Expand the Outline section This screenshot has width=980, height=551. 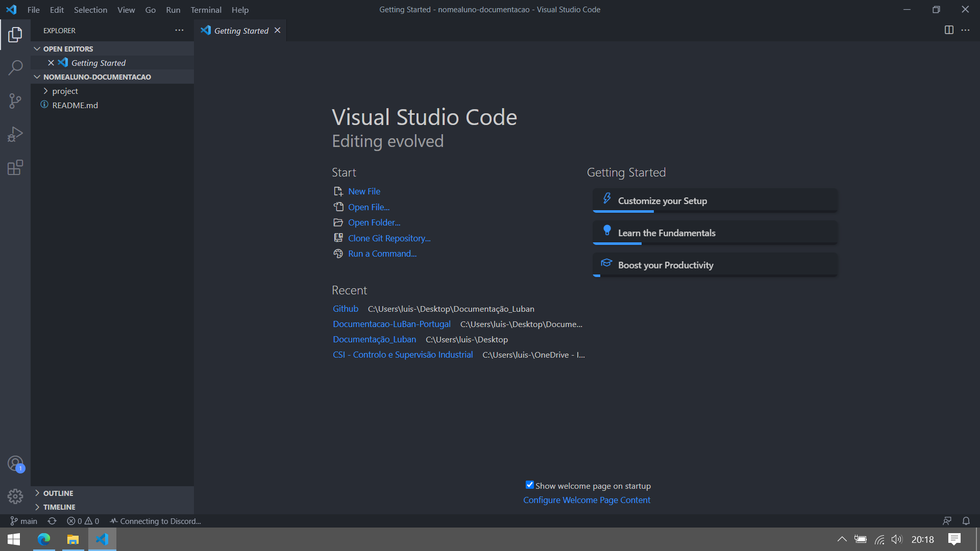coord(112,493)
